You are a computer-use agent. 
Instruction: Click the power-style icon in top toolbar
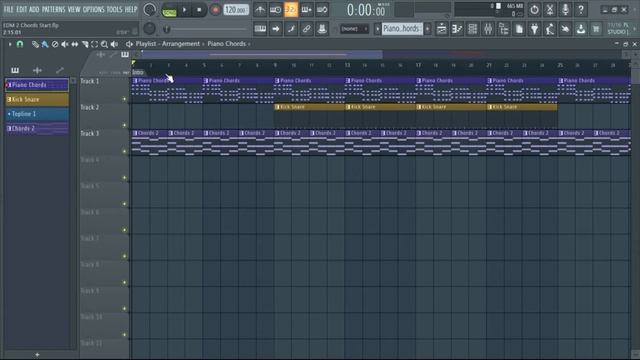(534, 9)
